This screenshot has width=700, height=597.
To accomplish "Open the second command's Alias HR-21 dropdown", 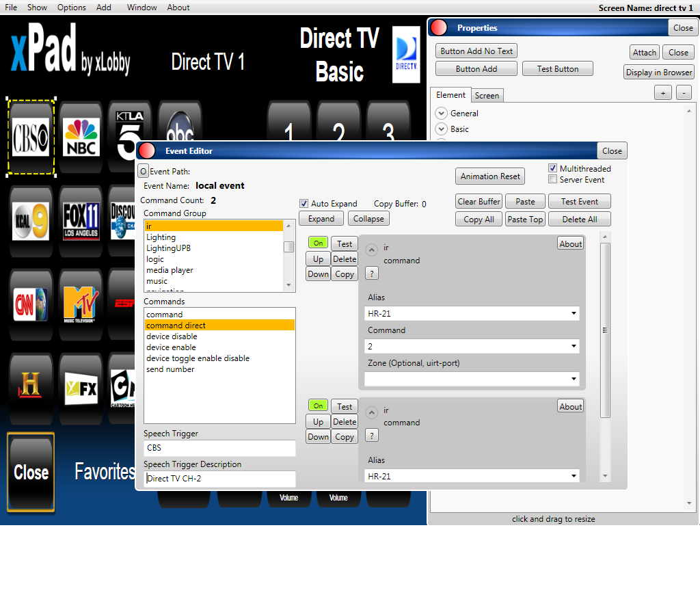I will (472, 476).
